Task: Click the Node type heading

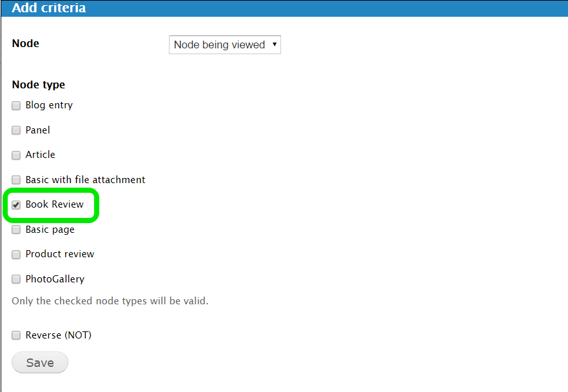Action: 39,84
